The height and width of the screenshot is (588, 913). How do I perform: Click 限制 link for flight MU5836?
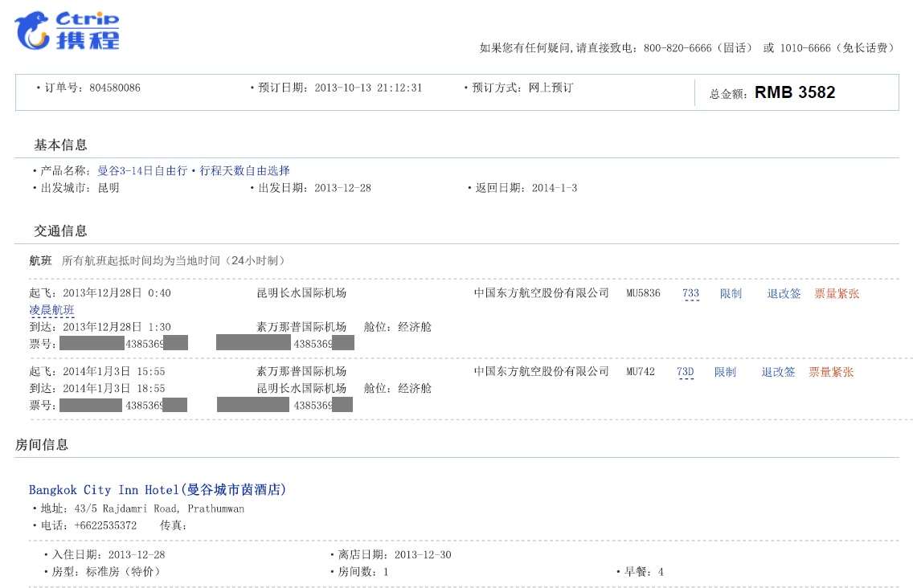point(731,293)
